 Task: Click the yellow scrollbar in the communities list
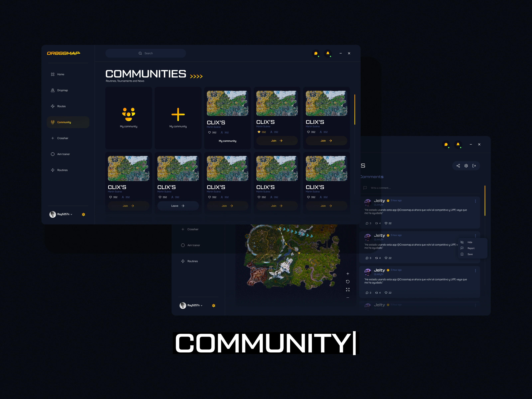(354, 110)
